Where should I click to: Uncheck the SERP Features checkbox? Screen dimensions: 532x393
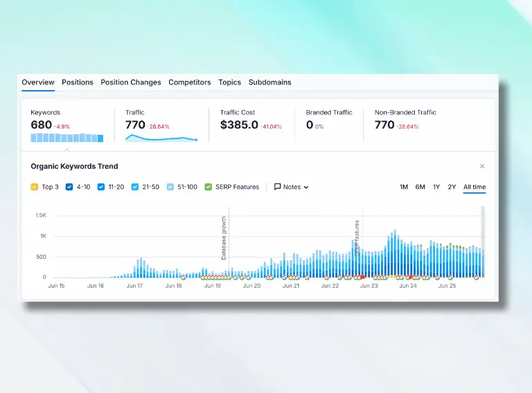point(209,187)
